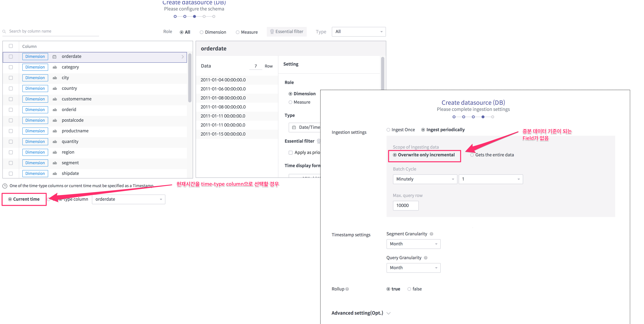Click the fourth wizard progress dot
Screen dimensions: 644x324
pyautogui.click(x=204, y=16)
